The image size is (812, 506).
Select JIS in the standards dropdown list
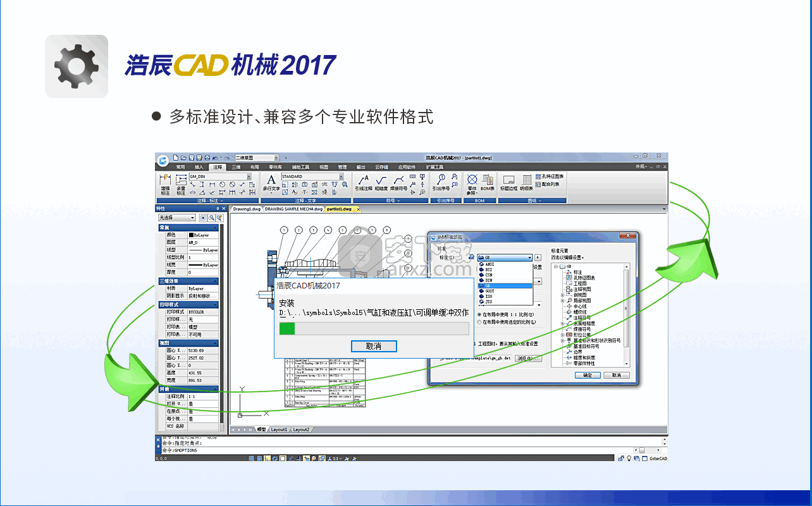click(x=505, y=302)
